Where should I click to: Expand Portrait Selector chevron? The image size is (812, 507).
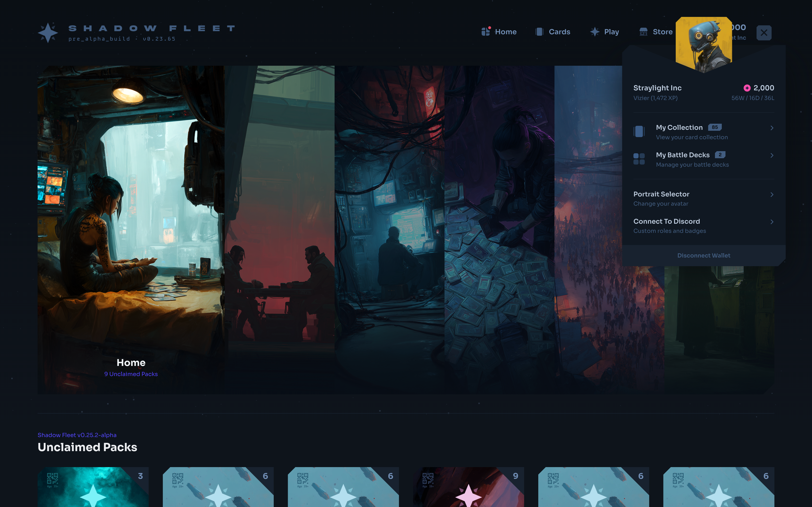(x=772, y=195)
